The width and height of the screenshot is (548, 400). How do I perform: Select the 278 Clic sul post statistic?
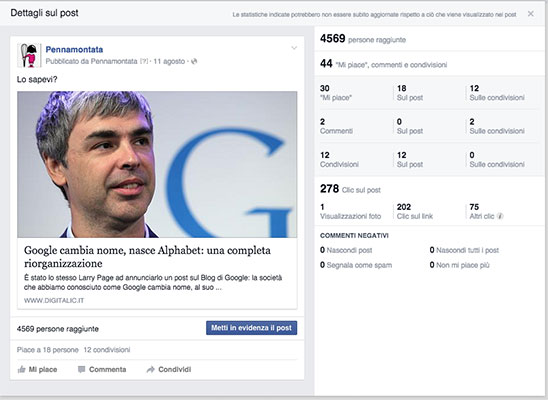(350, 189)
